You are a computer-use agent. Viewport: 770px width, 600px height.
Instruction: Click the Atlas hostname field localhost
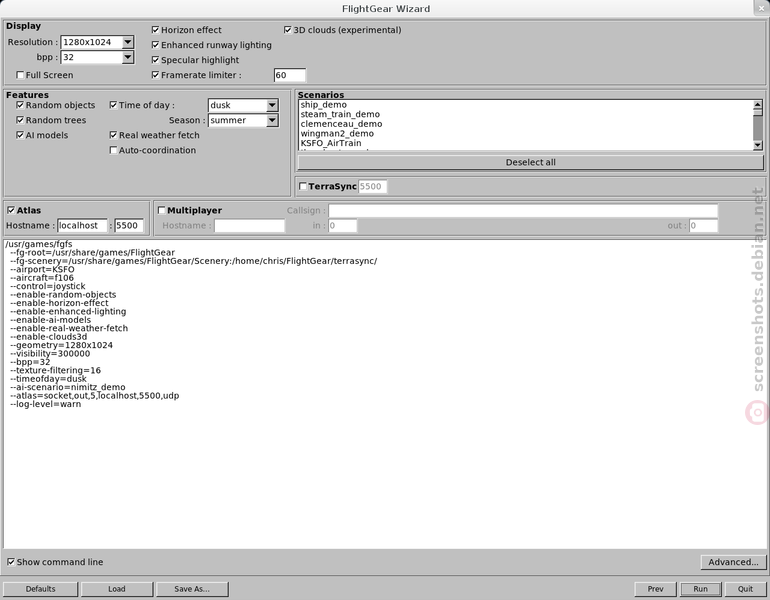click(x=82, y=226)
